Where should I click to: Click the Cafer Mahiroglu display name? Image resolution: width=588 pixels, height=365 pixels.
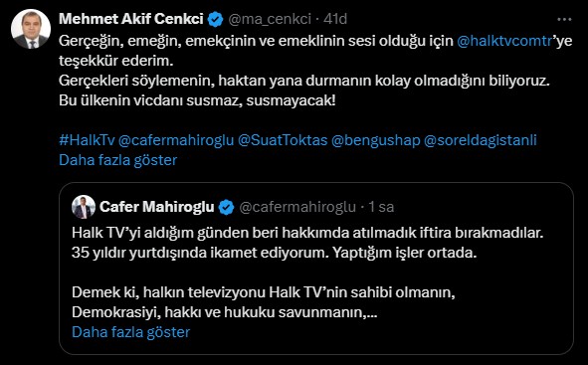pyautogui.click(x=157, y=207)
